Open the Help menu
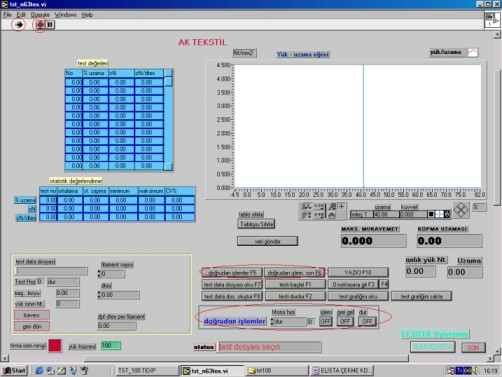This screenshot has height=377, width=502. tap(87, 15)
